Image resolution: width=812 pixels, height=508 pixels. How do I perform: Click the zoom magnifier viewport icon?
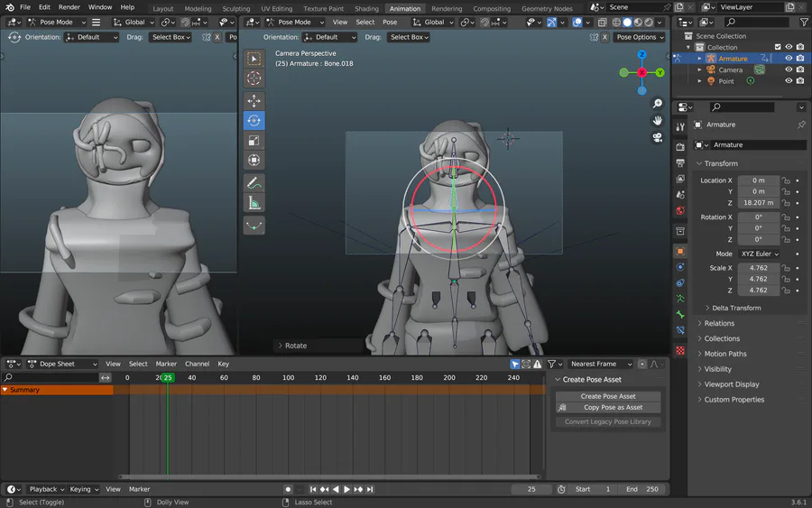tap(658, 104)
